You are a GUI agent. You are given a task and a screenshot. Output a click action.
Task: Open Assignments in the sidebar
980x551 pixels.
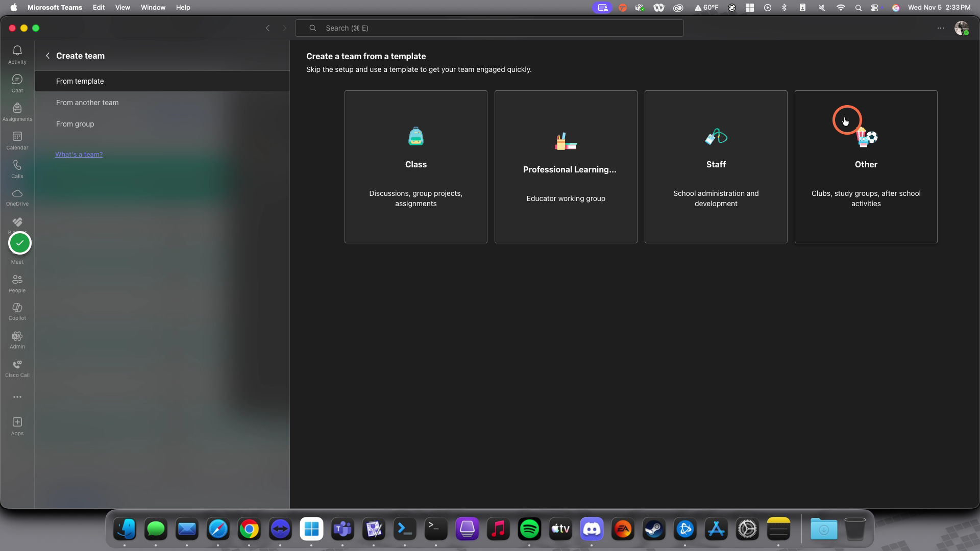click(17, 112)
